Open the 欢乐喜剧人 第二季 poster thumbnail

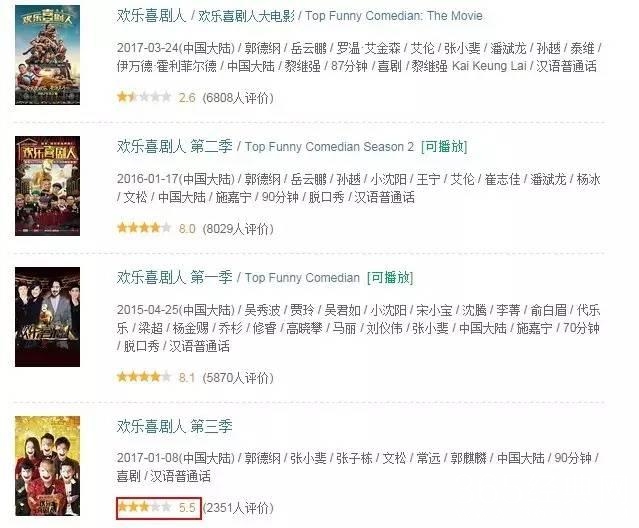(x=47, y=186)
